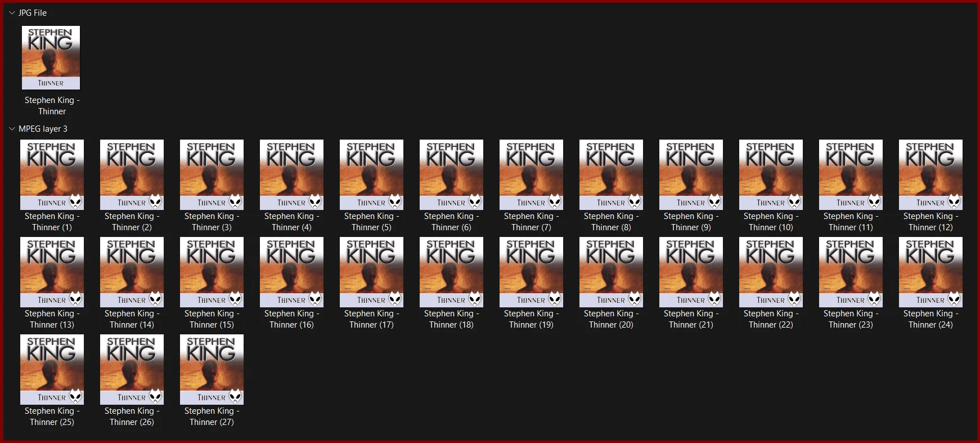The image size is (980, 443).
Task: Select the Thinner (22) audio file thumbnail
Action: [x=771, y=272]
